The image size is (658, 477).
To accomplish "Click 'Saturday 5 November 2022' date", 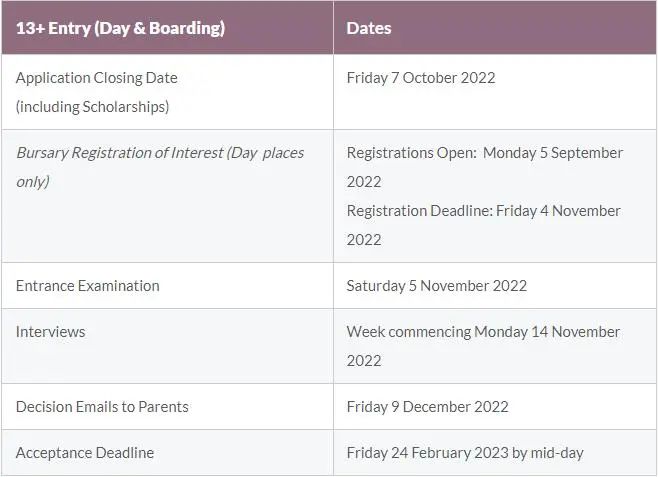I will coord(436,286).
